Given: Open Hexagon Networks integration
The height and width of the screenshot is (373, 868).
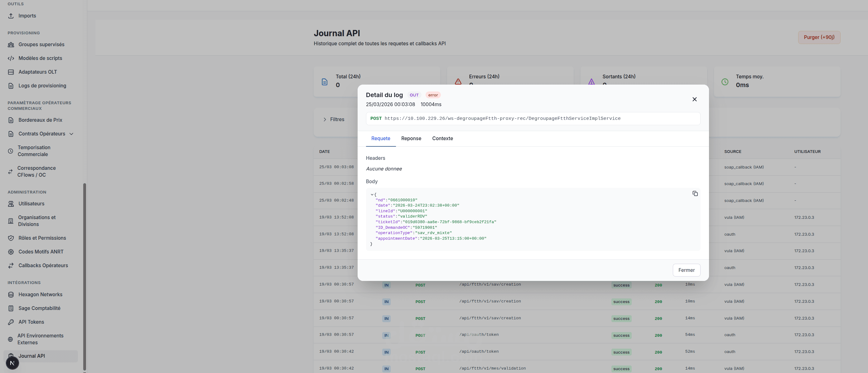Looking at the screenshot, I should pyautogui.click(x=40, y=294).
